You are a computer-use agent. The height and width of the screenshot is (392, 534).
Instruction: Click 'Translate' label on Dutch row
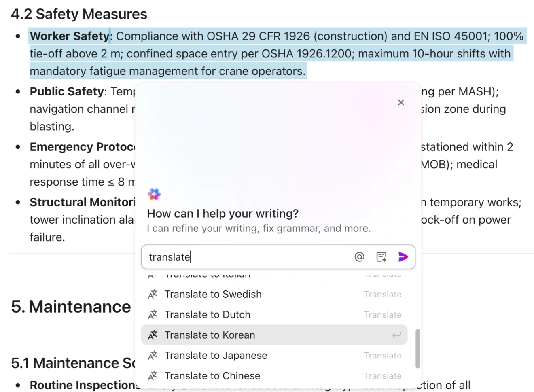(x=383, y=315)
